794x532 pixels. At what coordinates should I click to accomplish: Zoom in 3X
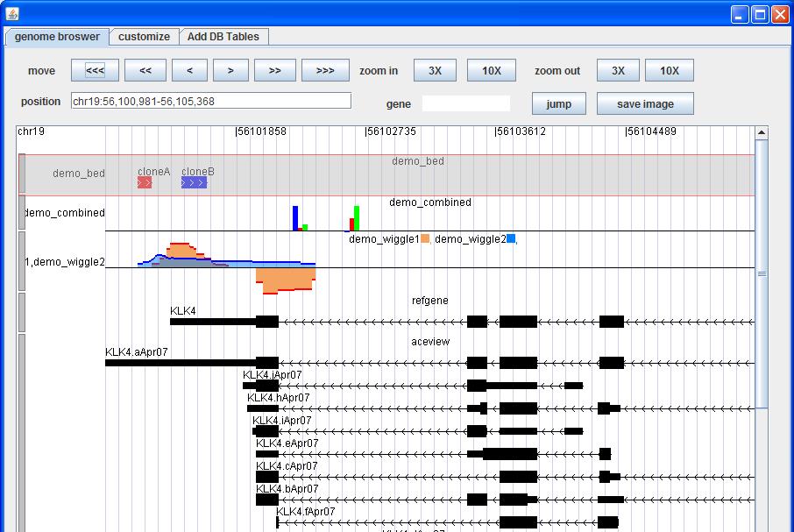[x=435, y=71]
